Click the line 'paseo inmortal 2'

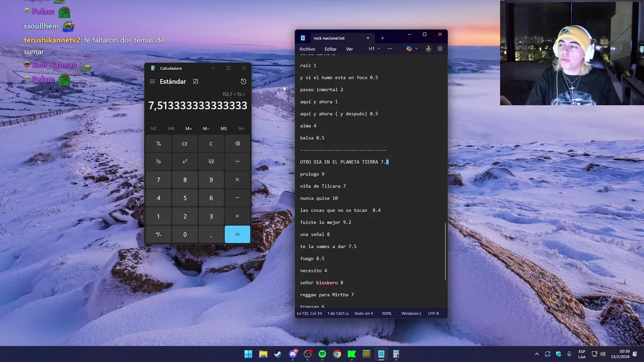click(x=321, y=89)
